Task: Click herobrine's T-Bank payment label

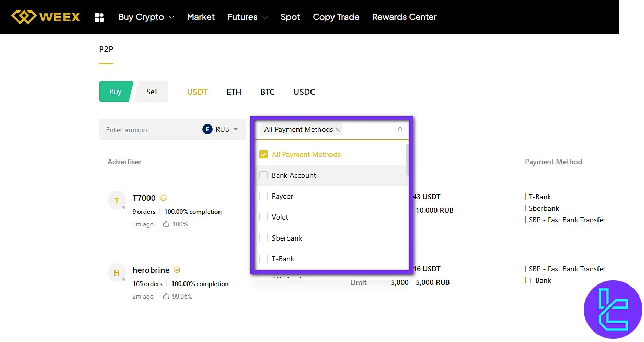Action: point(540,280)
